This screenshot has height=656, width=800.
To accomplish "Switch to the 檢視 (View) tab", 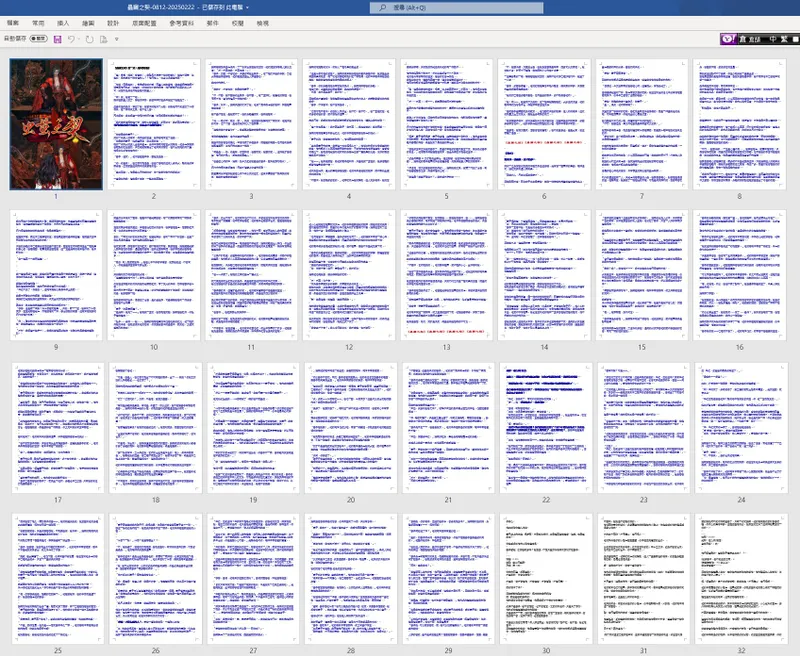I will point(263,23).
